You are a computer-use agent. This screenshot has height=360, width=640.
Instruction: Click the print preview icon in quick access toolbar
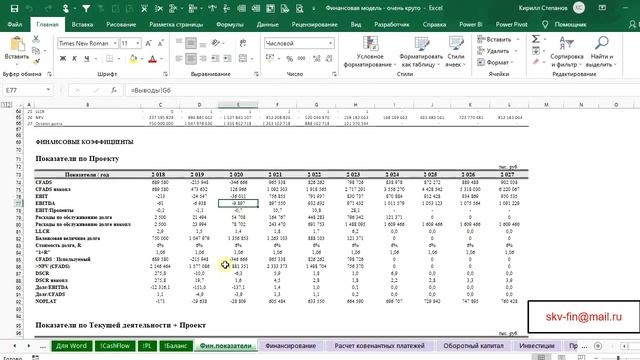[300, 8]
